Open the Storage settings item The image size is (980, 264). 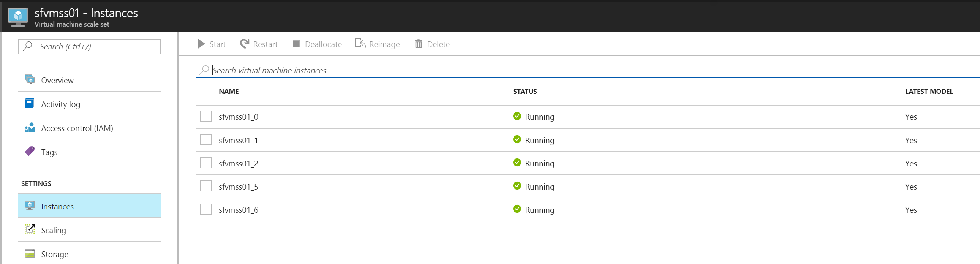54,254
